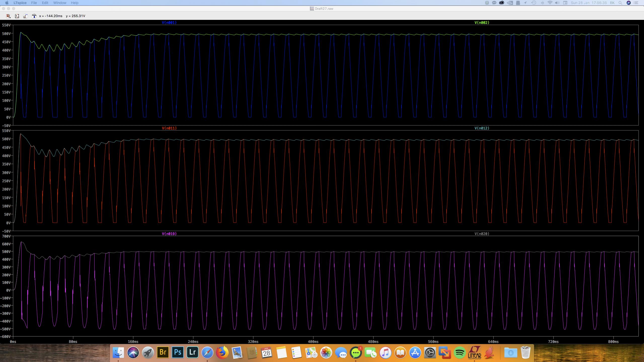Open Spotify from the dock
The image size is (644, 362).
pos(460,352)
